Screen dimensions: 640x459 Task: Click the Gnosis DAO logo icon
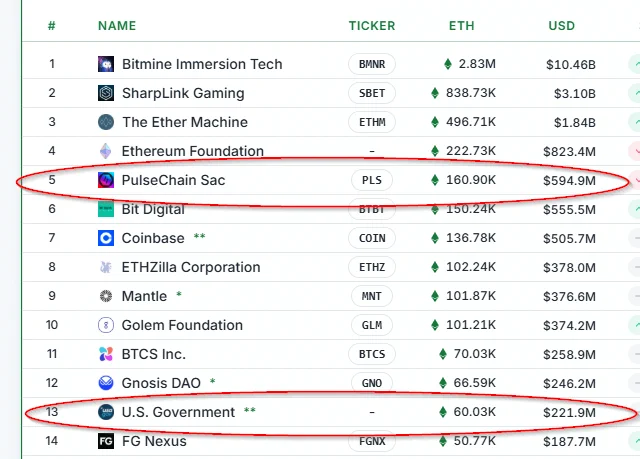(106, 383)
